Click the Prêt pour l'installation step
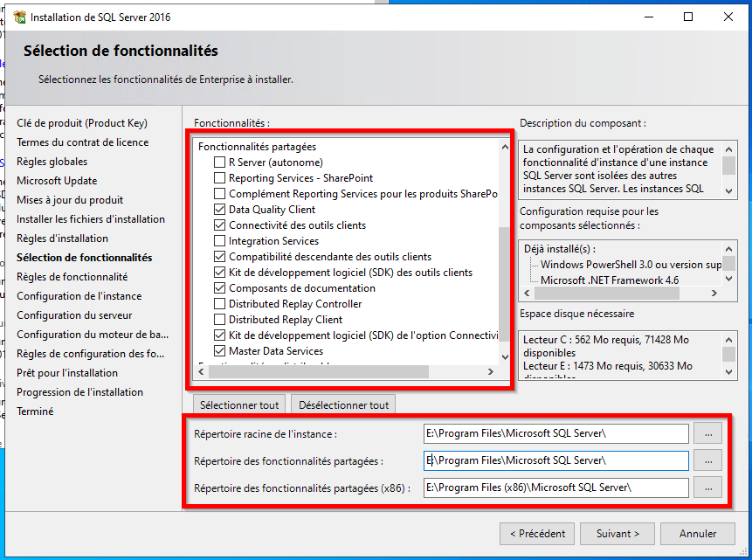The image size is (752, 560). 66,372
